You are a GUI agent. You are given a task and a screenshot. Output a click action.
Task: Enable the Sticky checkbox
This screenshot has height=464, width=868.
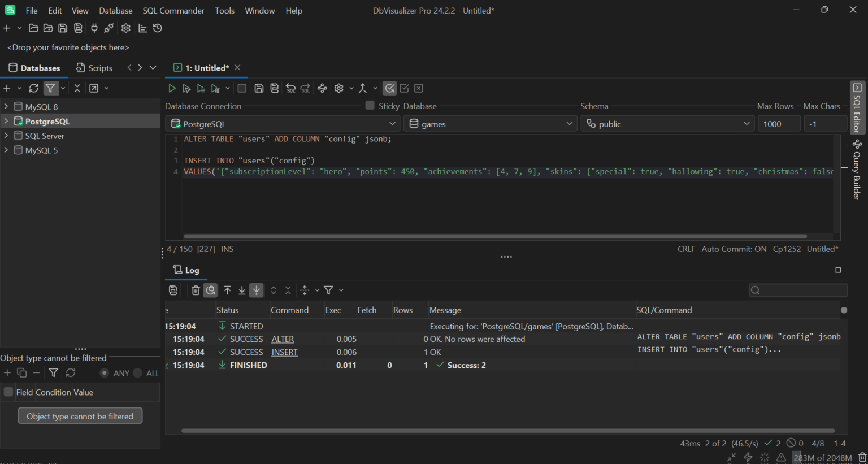369,105
